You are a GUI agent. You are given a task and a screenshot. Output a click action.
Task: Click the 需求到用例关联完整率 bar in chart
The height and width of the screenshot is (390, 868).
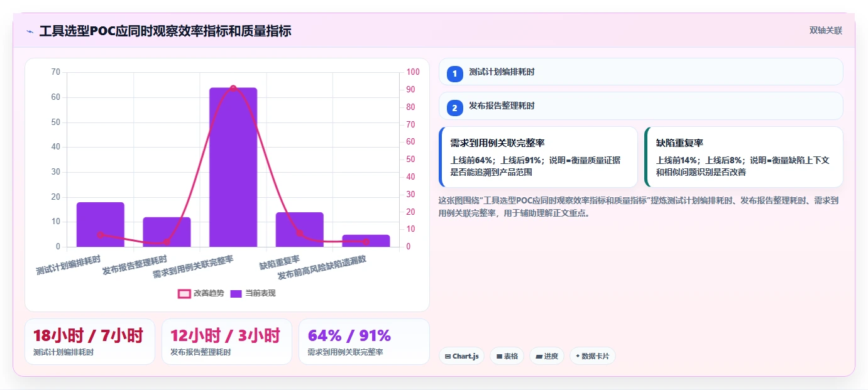pyautogui.click(x=233, y=167)
